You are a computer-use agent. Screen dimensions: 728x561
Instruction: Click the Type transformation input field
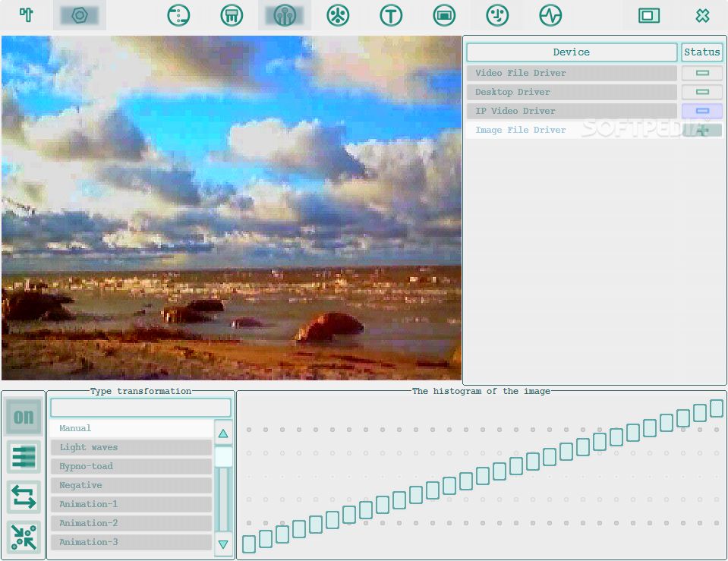point(140,408)
